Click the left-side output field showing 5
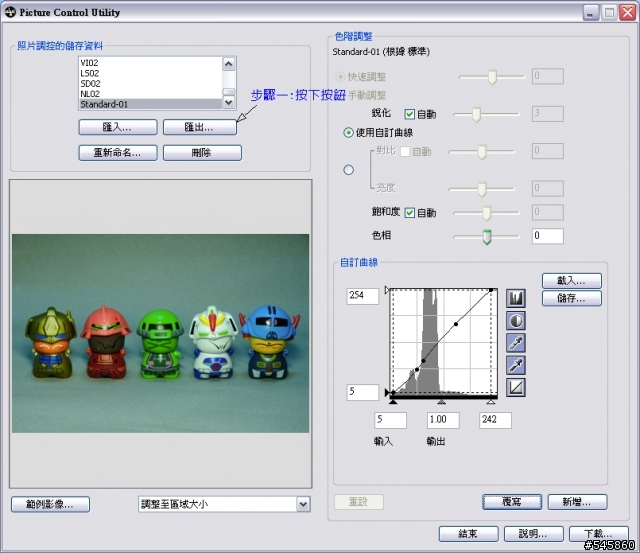This screenshot has width=640, height=553. point(362,392)
